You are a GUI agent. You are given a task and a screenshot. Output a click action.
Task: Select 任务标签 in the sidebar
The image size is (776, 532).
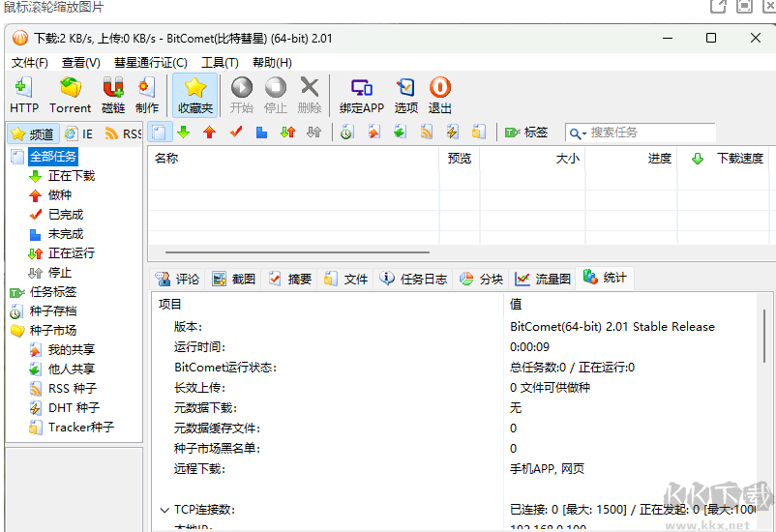53,292
